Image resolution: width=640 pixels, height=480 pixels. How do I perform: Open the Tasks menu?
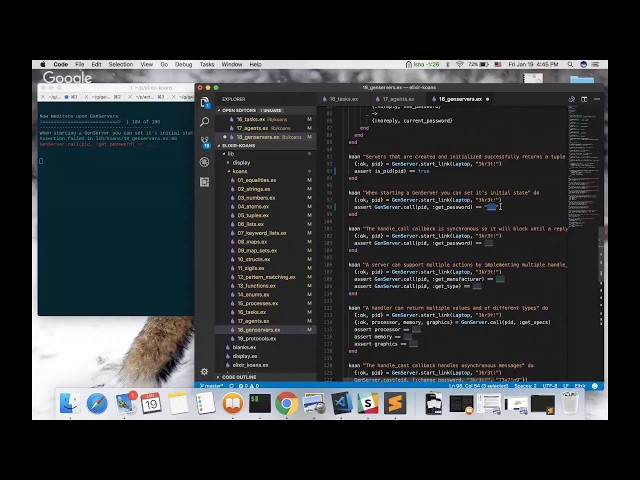point(207,64)
